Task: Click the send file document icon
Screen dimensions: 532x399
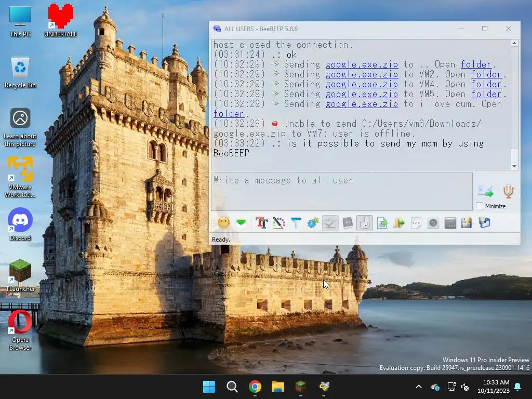Action: (x=382, y=223)
